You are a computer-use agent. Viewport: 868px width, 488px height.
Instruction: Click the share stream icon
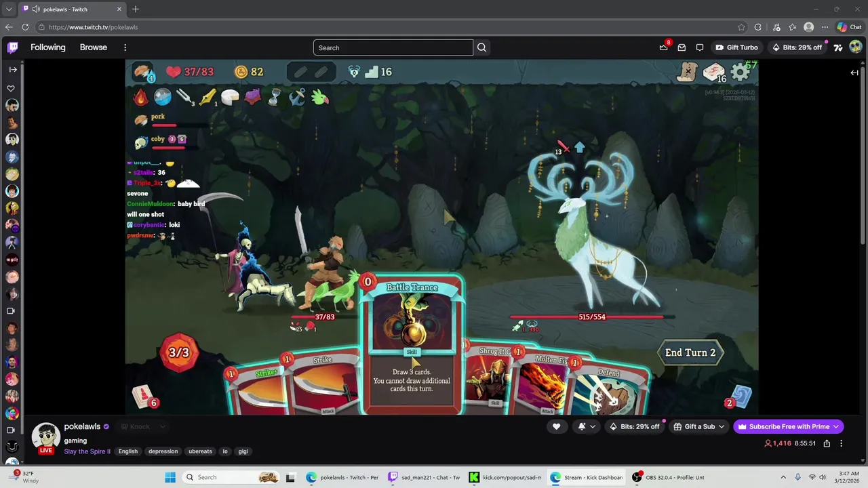pyautogui.click(x=827, y=443)
